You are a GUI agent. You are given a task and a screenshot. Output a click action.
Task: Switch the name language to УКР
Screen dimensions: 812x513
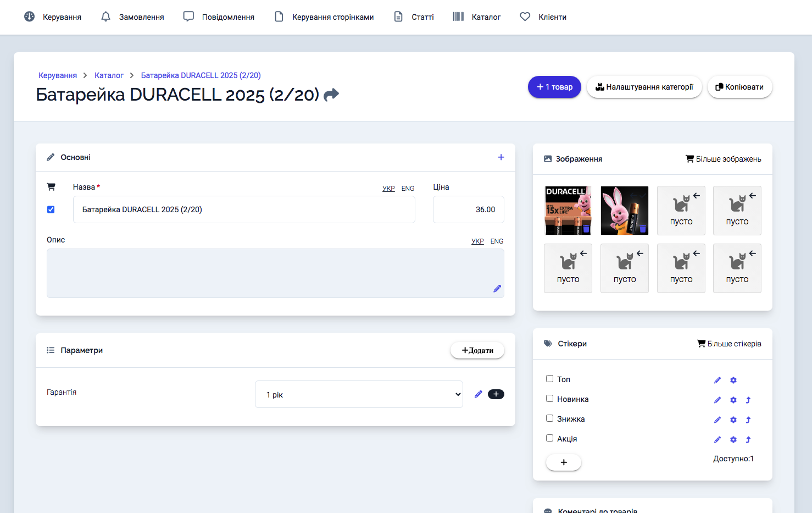(x=388, y=189)
